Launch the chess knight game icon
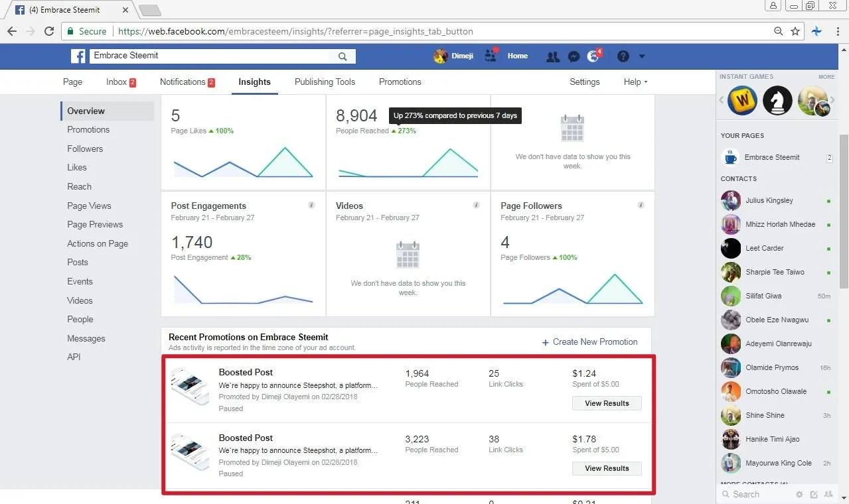849x504 pixels. (x=777, y=101)
